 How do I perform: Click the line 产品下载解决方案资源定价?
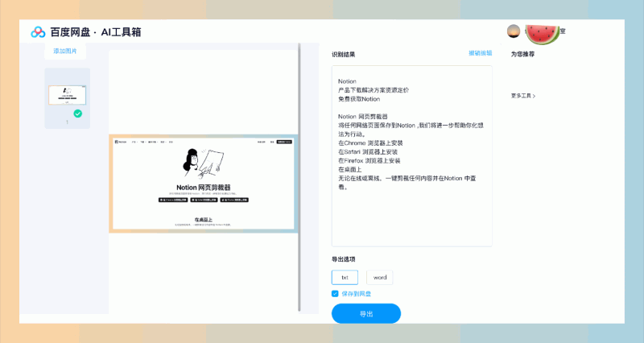point(374,90)
